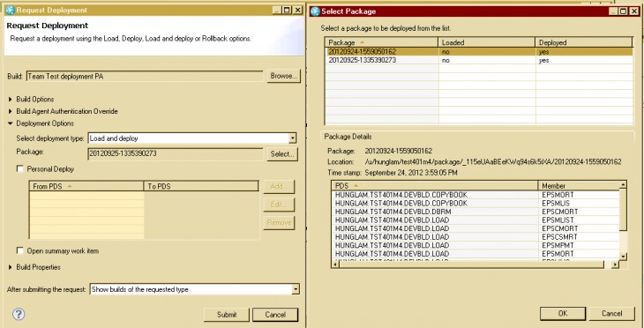
Task: Click Submit in Request Deployment
Action: tap(227, 315)
